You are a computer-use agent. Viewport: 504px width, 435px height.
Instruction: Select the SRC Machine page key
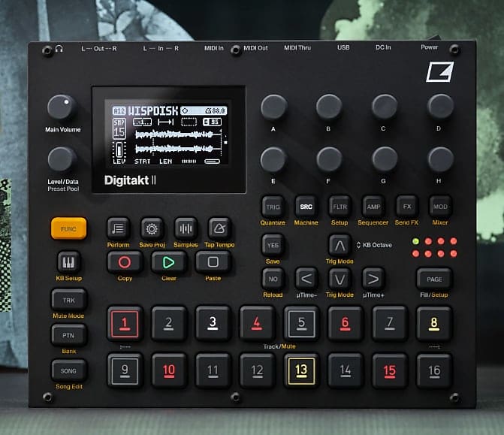pos(306,207)
